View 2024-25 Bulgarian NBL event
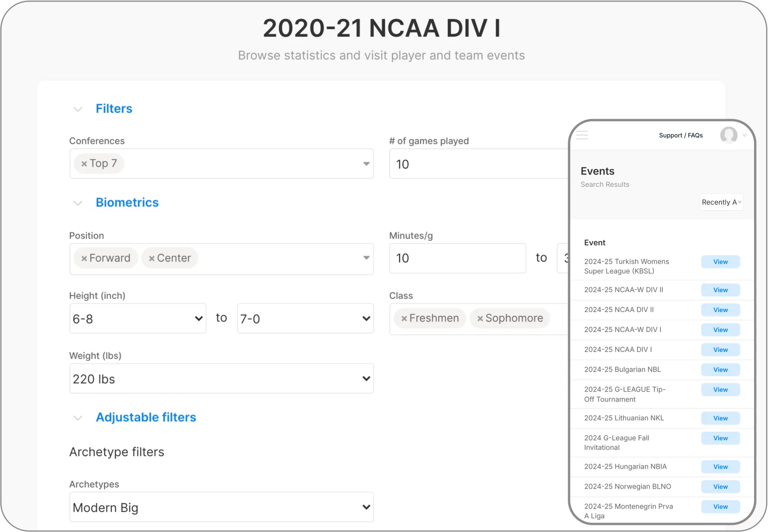The height and width of the screenshot is (532, 768). [720, 370]
